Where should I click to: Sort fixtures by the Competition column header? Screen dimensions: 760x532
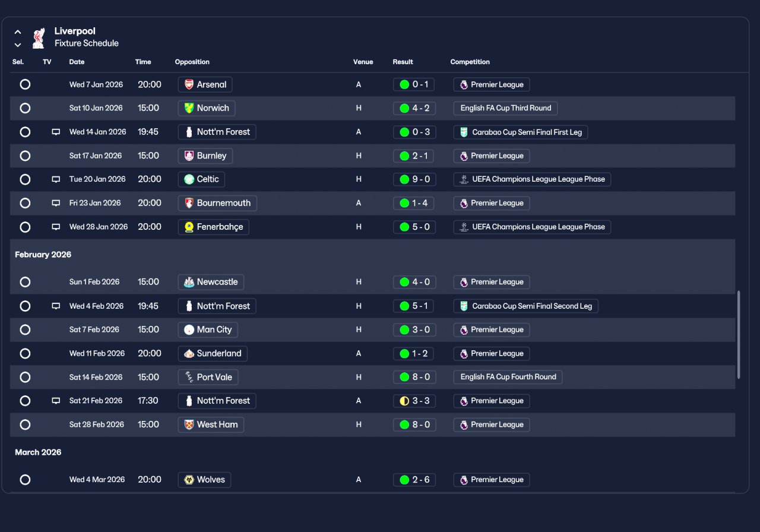(470, 62)
